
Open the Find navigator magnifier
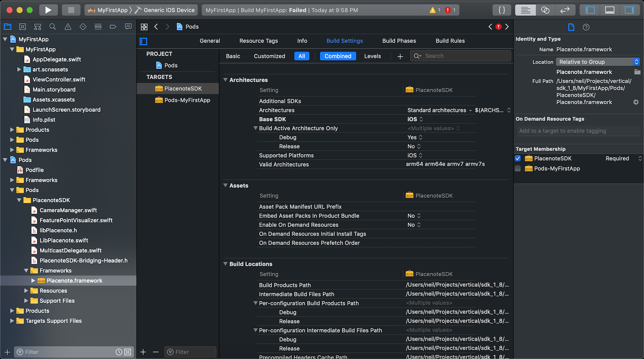pyautogui.click(x=53, y=27)
